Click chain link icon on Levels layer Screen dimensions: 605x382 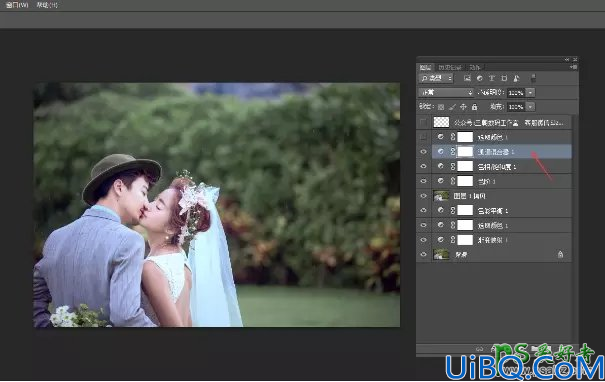click(x=453, y=181)
